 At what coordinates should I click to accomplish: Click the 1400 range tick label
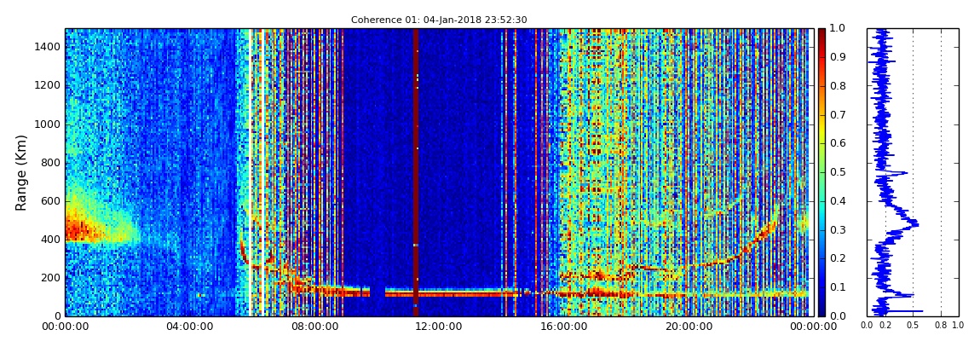pos(48,47)
